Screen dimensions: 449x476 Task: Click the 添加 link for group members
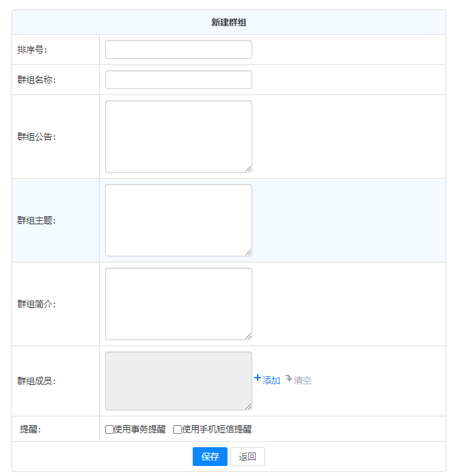click(271, 380)
